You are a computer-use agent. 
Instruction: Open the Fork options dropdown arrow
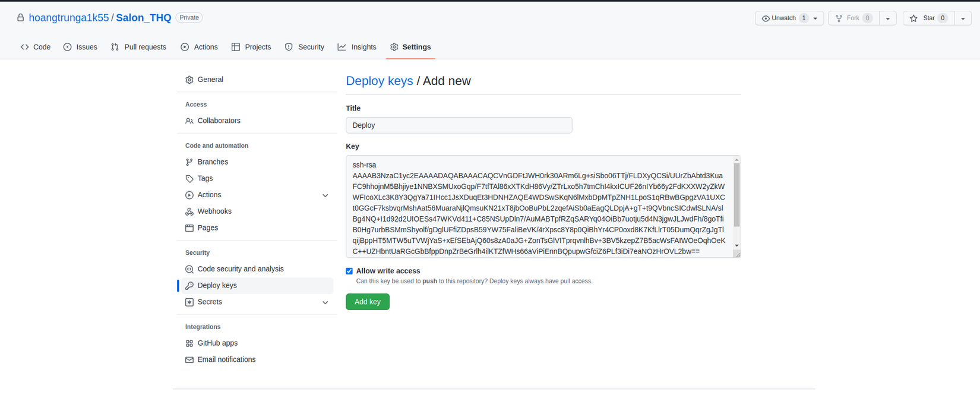click(888, 18)
